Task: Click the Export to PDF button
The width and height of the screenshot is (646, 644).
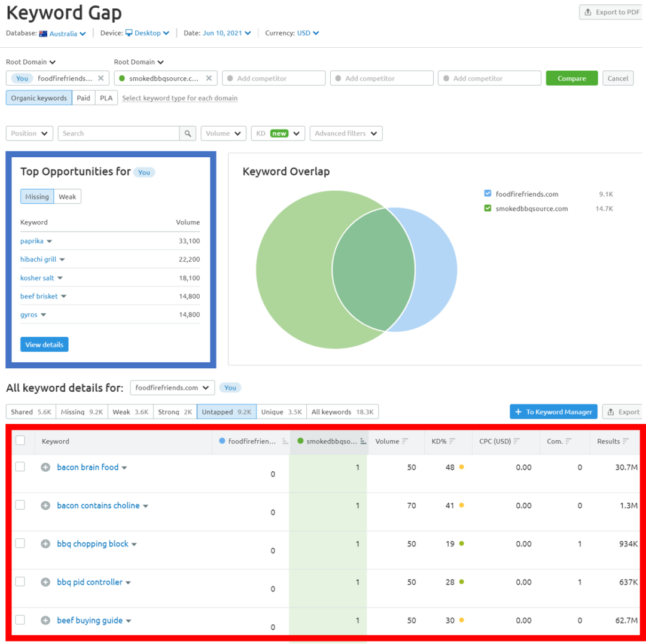Action: (x=612, y=12)
